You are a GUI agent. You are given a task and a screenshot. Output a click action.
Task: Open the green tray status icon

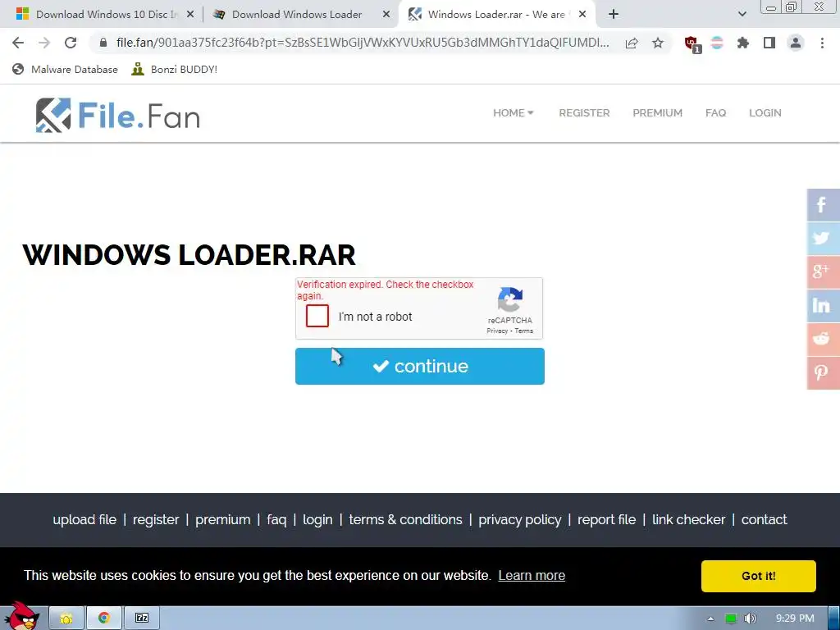click(x=731, y=619)
